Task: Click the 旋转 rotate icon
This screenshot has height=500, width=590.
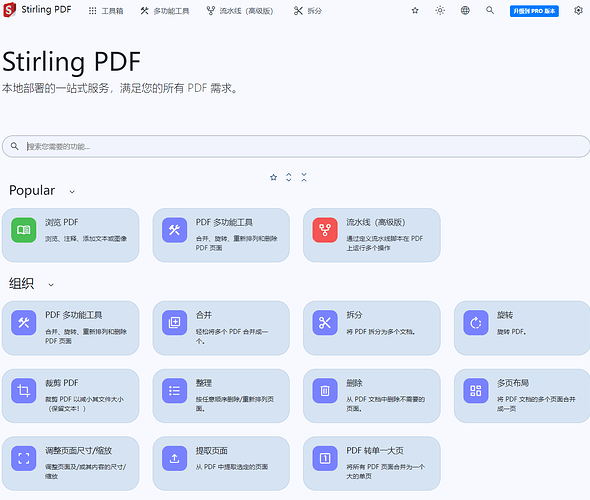Action: tap(476, 322)
